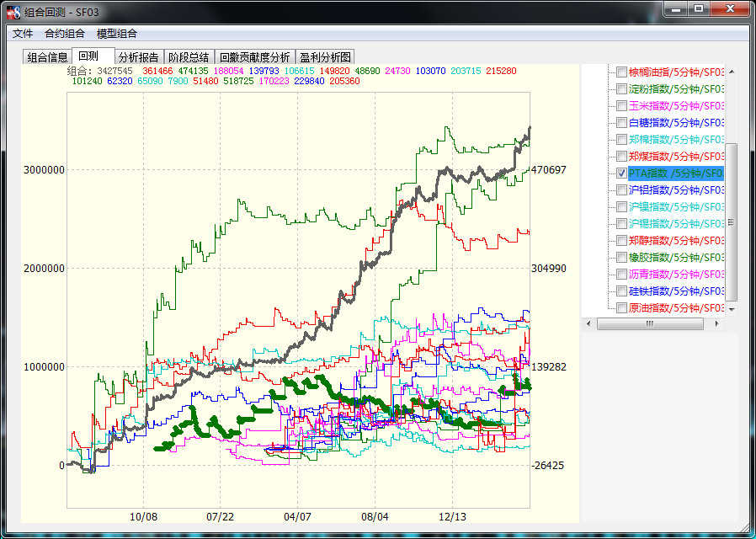Click the down arrow of list scrollbar
This screenshot has height=539, width=756.
(x=732, y=308)
